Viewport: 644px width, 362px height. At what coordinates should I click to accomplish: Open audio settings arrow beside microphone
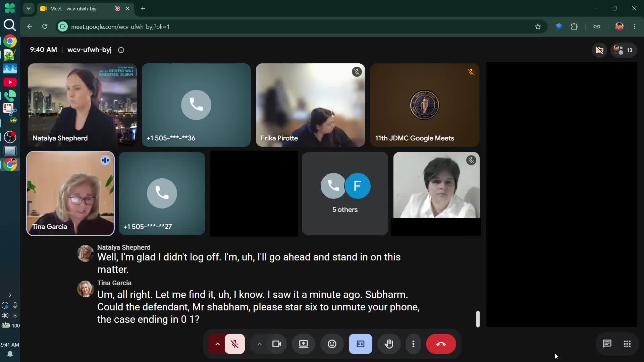pos(217,344)
